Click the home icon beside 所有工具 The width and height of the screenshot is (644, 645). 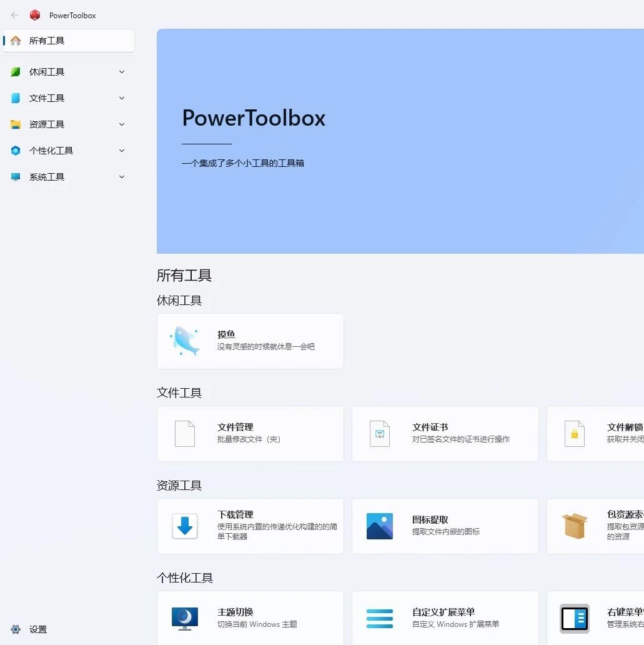click(16, 40)
